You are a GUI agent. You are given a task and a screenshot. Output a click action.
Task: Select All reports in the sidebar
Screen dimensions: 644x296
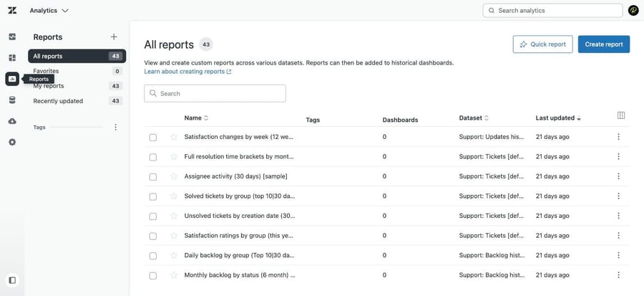coord(77,57)
